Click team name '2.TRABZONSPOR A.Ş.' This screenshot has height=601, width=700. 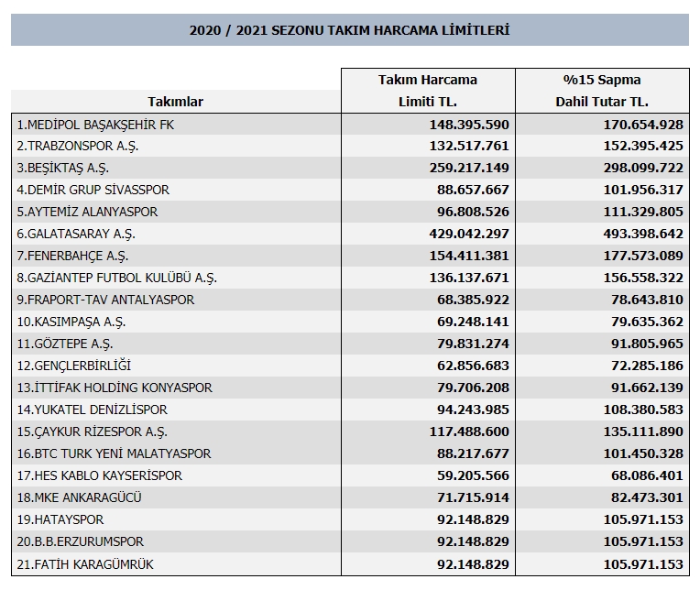click(78, 147)
